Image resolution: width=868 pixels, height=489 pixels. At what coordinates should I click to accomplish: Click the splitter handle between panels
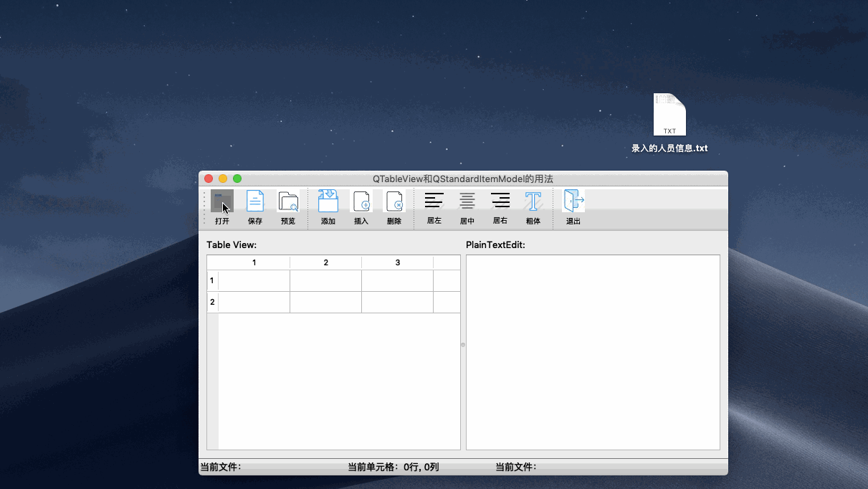[x=463, y=345]
